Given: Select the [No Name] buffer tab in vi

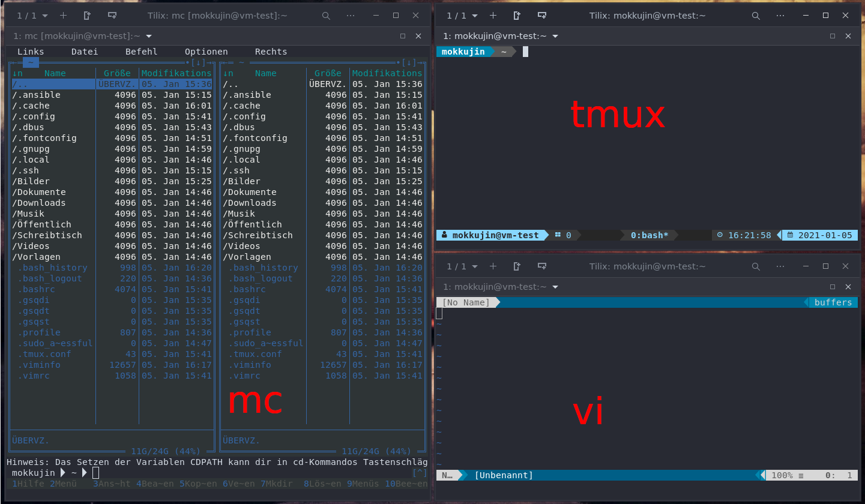Looking at the screenshot, I should tap(466, 302).
